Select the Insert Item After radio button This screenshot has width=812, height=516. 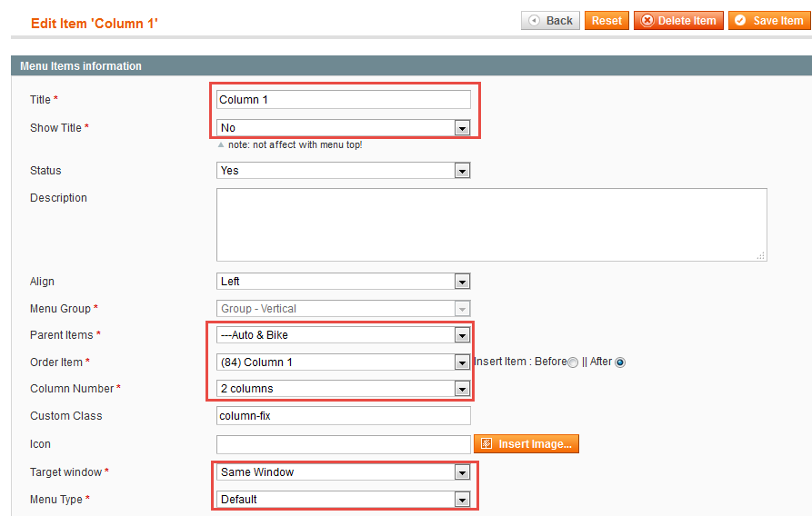click(620, 362)
